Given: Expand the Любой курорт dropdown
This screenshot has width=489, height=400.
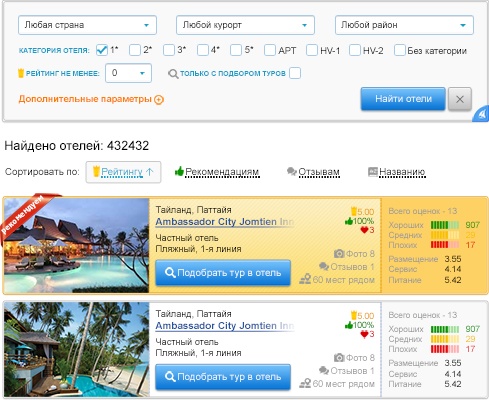Looking at the screenshot, I should (245, 25).
